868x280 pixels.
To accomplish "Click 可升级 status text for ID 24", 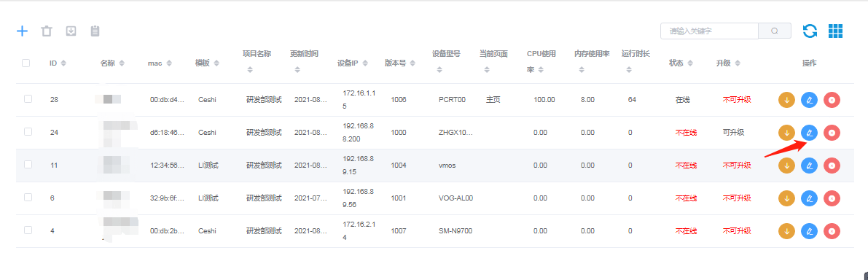I will pyautogui.click(x=733, y=133).
